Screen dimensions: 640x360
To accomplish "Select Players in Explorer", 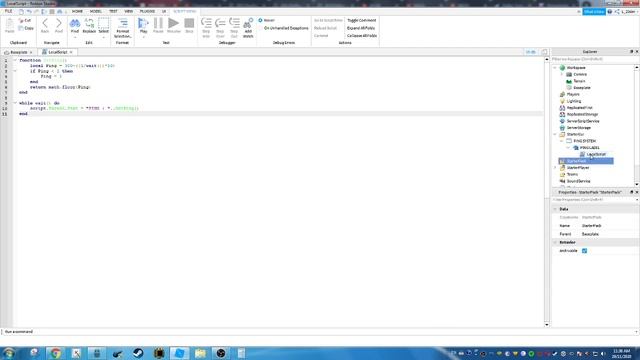I will pos(573,94).
